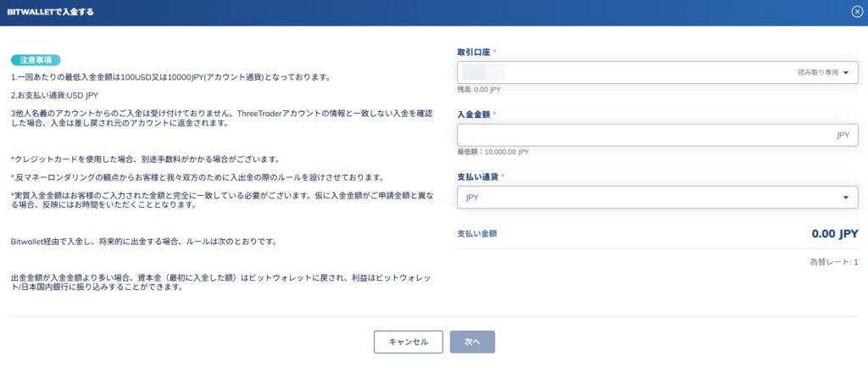Screen dimensions: 868x368
Task: Click the 0.00 JPY payment total
Action: coord(834,233)
